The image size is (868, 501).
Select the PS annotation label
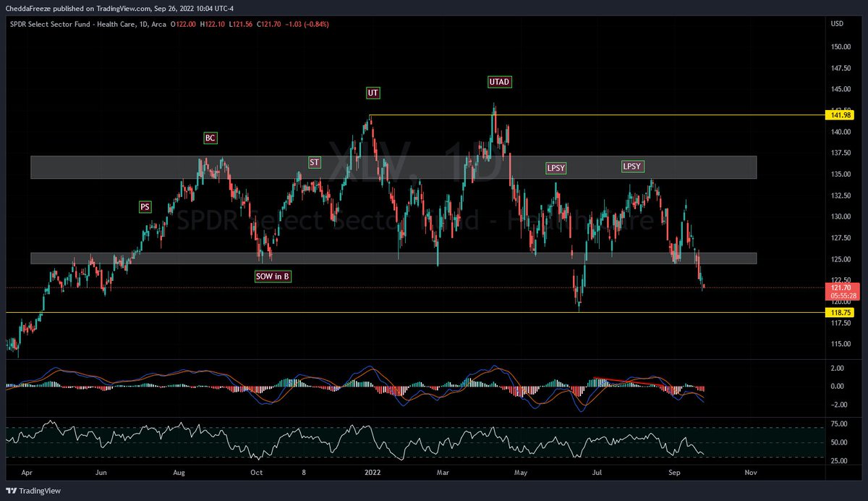click(145, 206)
